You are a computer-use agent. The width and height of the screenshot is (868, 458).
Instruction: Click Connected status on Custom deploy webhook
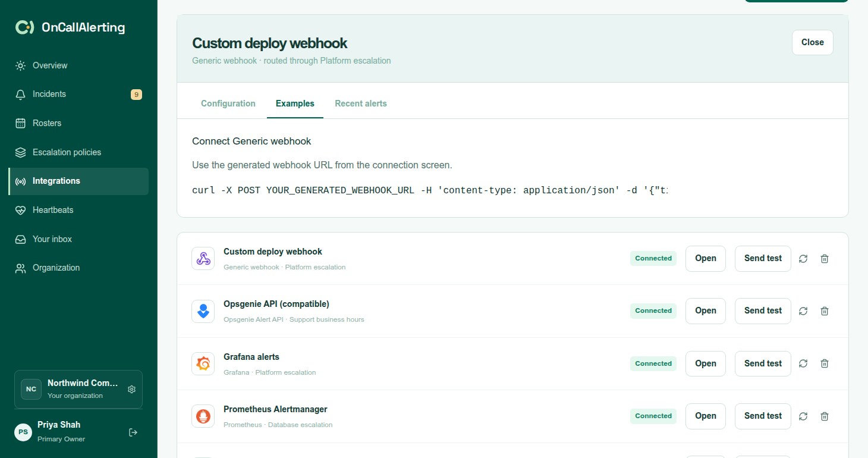[653, 258]
